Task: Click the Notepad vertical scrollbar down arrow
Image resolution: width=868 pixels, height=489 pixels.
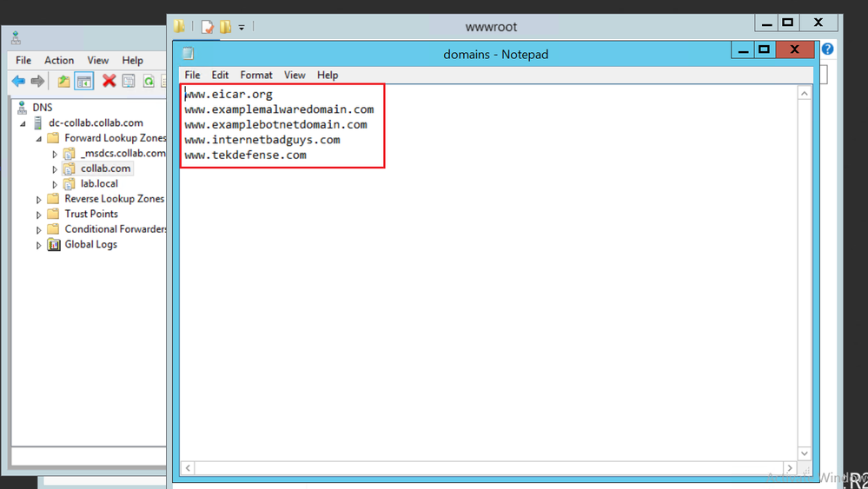Action: click(x=805, y=453)
